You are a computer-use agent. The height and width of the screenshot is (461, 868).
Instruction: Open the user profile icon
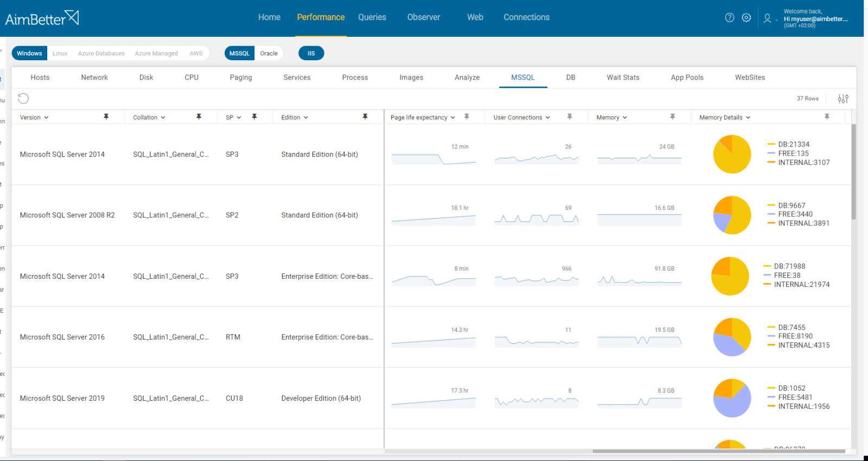point(767,18)
